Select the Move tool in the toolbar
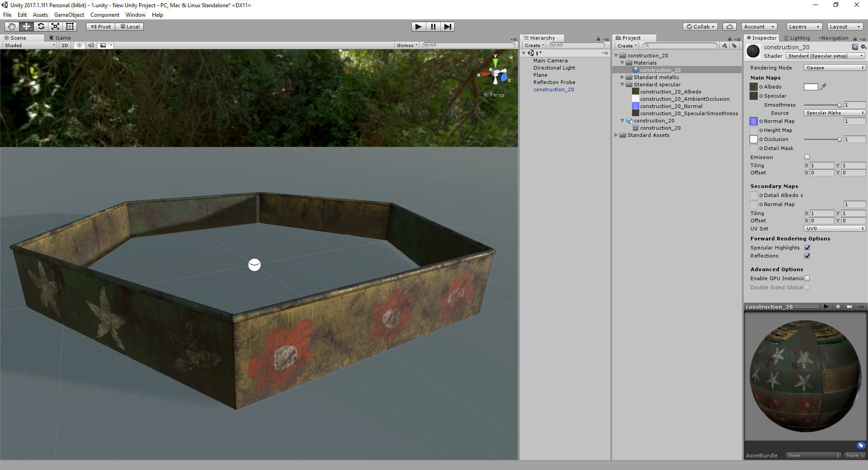868x470 pixels. (x=26, y=27)
